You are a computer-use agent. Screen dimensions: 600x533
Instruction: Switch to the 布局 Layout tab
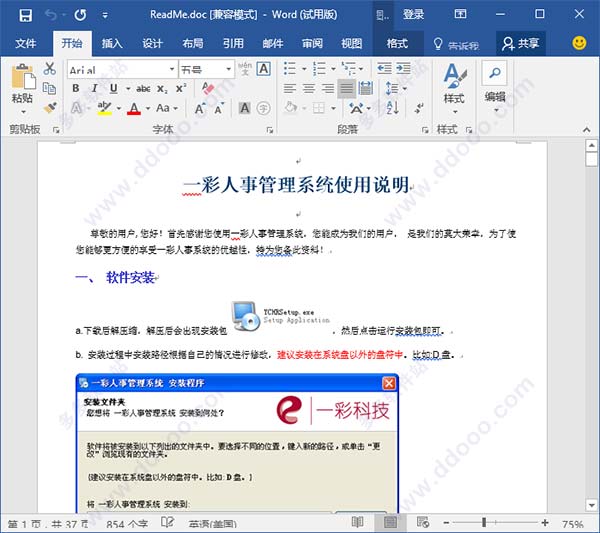coord(192,43)
